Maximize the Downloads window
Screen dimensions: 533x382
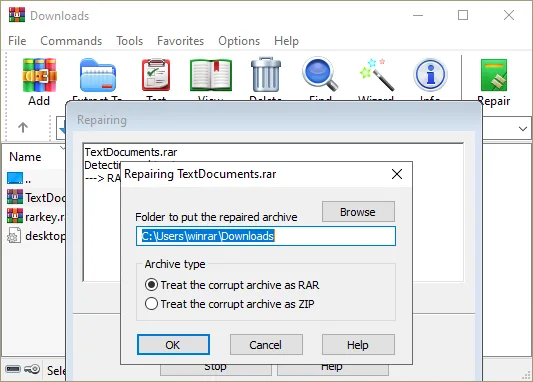(463, 15)
